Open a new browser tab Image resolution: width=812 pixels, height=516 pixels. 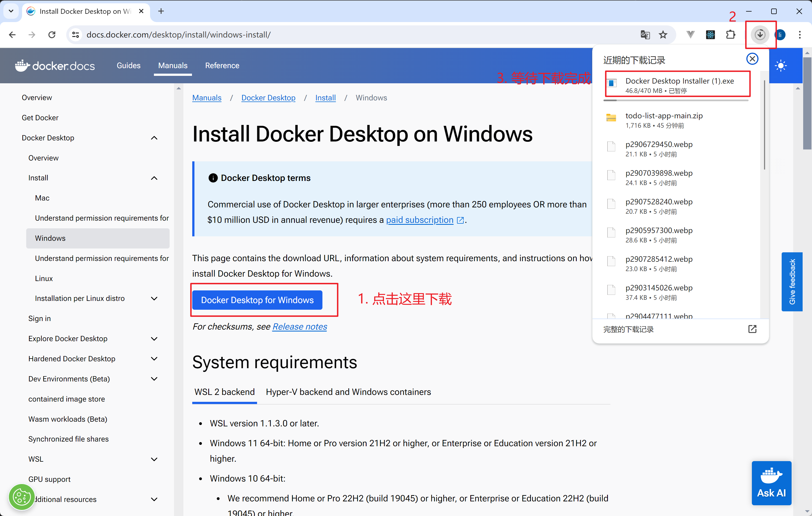[x=161, y=11]
